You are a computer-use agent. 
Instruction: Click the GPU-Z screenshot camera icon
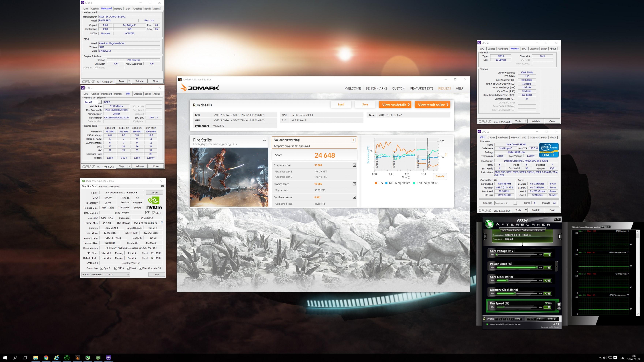(162, 186)
